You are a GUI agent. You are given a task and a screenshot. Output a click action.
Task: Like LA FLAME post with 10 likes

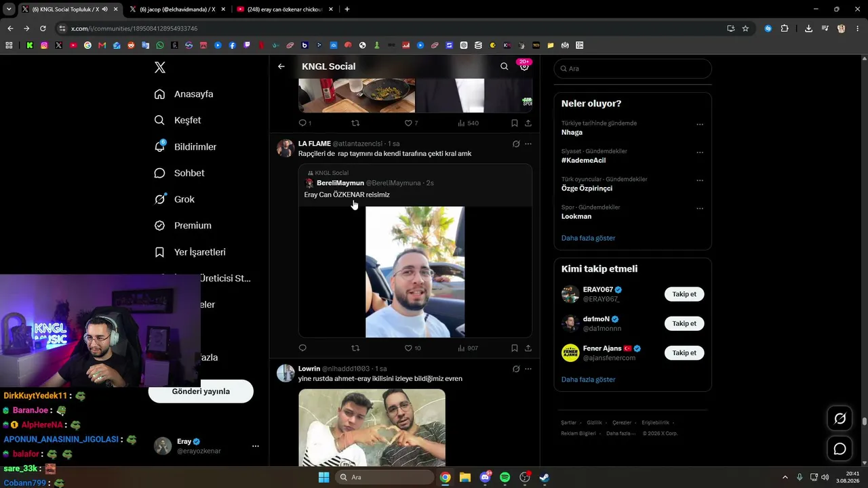[x=412, y=348]
